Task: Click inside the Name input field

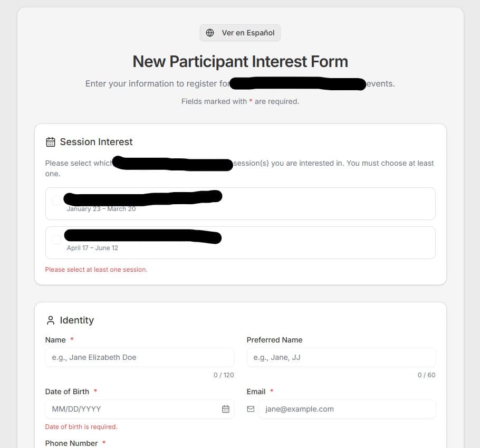Action: pos(139,357)
